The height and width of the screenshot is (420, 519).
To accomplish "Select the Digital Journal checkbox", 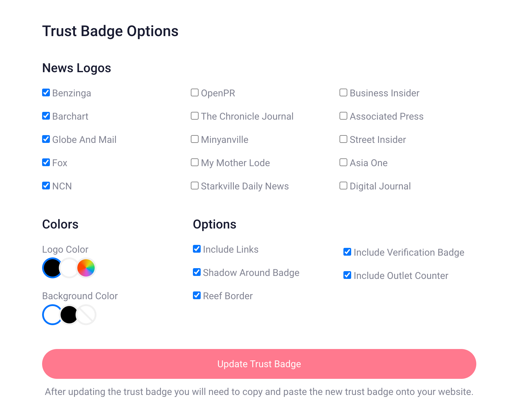I will point(343,186).
